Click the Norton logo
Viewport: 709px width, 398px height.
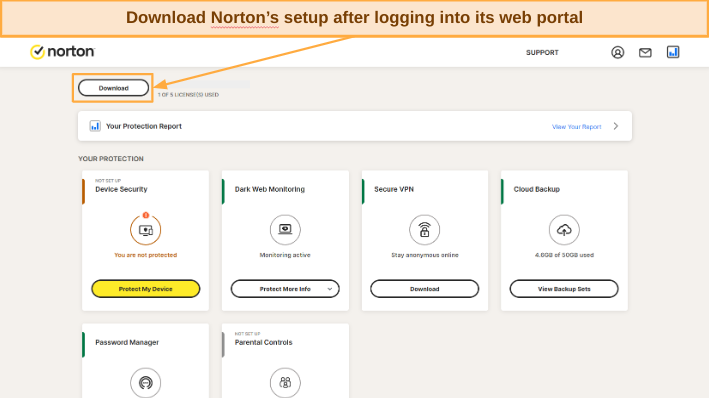point(62,52)
